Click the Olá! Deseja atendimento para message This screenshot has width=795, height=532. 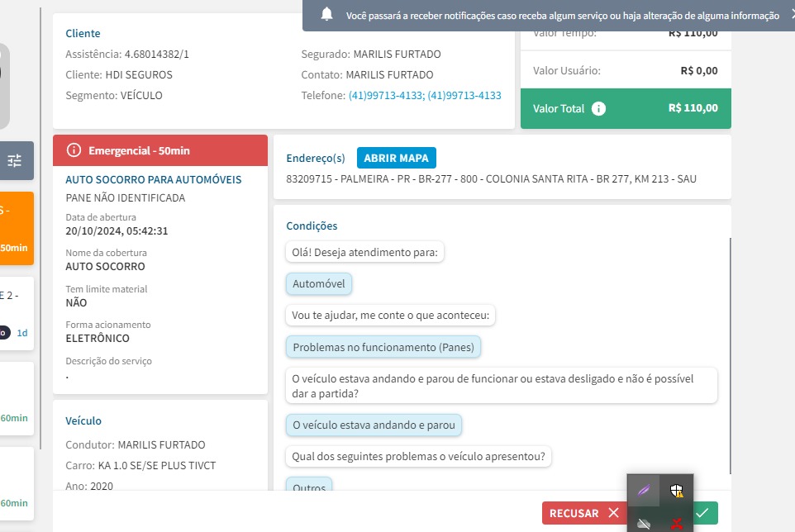coord(364,252)
